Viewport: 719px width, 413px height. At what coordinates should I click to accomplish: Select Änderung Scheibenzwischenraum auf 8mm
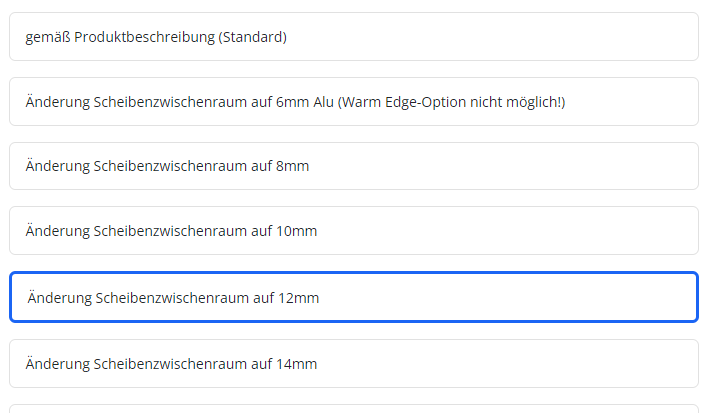[353, 166]
